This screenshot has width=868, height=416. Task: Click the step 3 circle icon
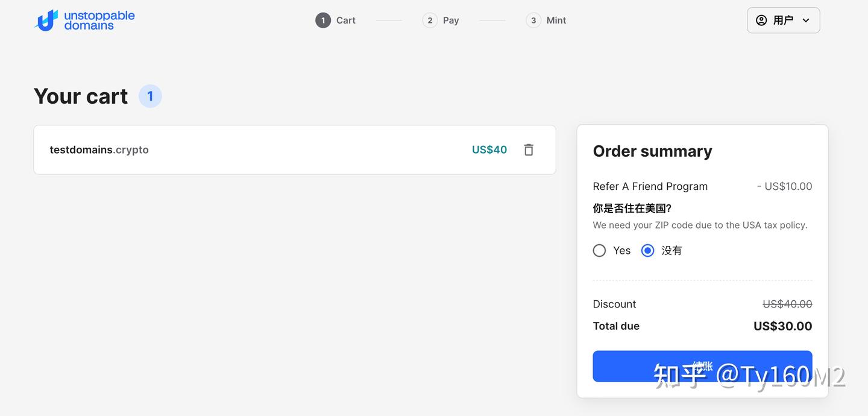click(533, 20)
